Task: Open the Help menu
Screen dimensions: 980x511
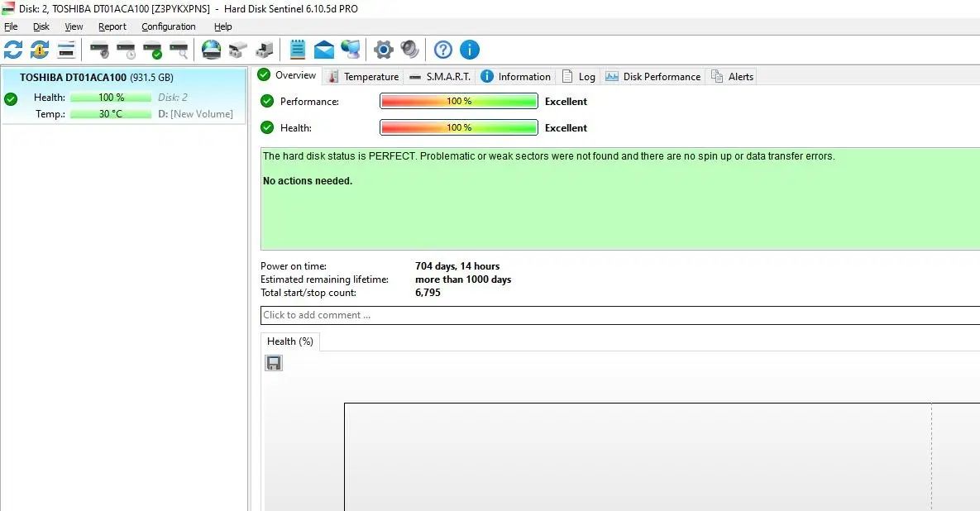Action: pos(223,26)
